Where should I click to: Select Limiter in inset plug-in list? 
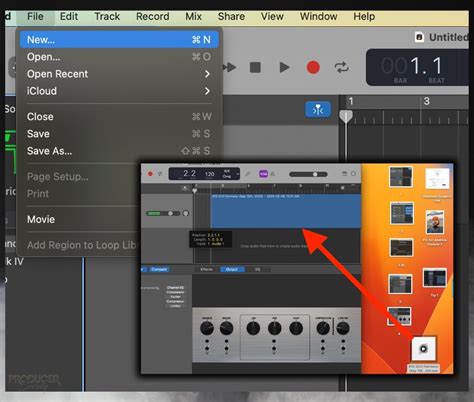point(175,306)
